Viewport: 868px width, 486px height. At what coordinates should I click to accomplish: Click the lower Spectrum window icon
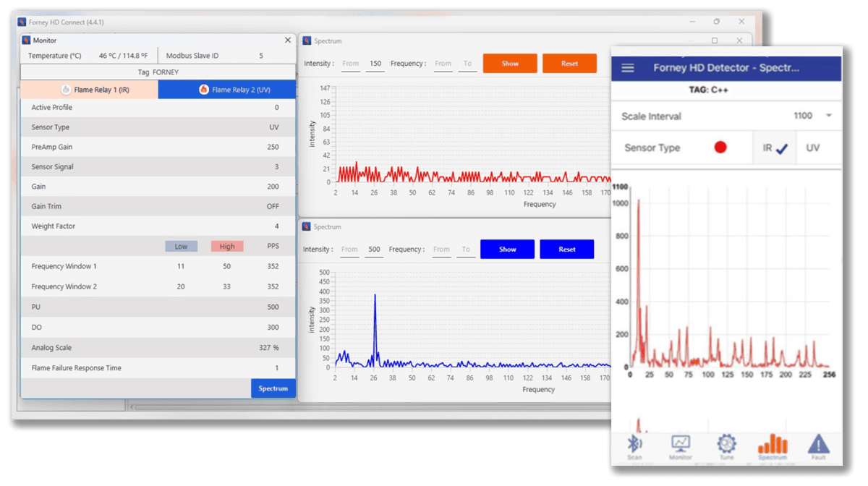click(307, 226)
